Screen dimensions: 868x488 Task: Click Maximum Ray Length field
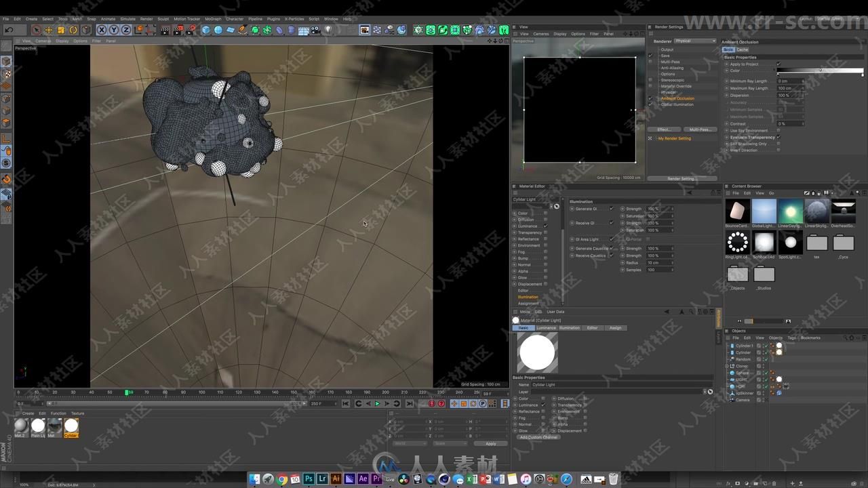(x=791, y=88)
